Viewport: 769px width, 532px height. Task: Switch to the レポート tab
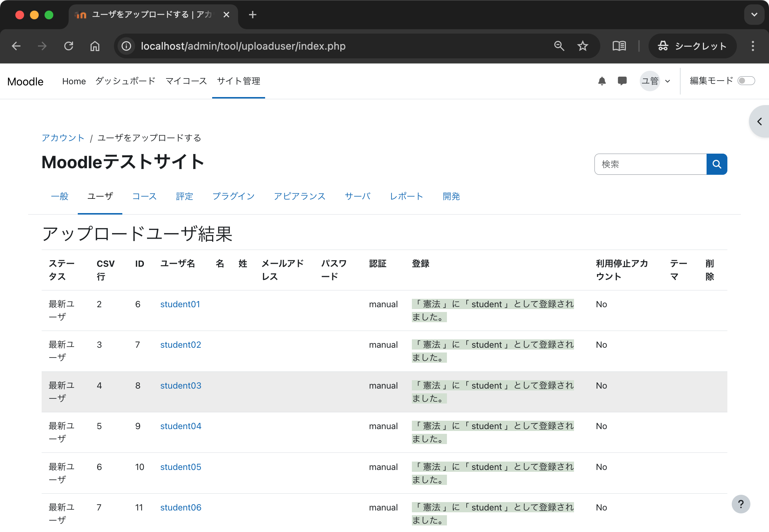coord(406,196)
